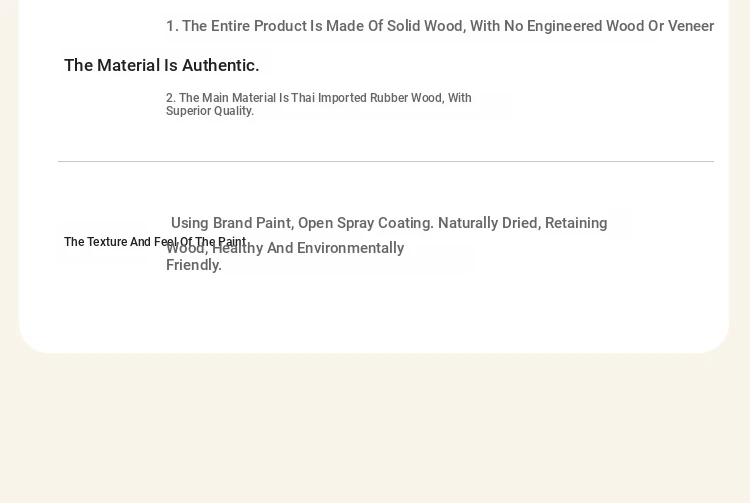Click the beige background below the white card

[375, 428]
